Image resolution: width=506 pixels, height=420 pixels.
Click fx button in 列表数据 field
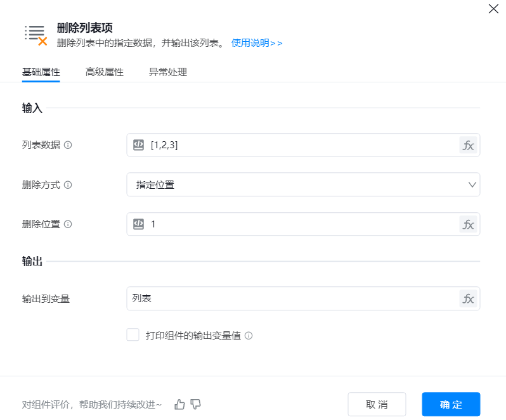click(468, 145)
